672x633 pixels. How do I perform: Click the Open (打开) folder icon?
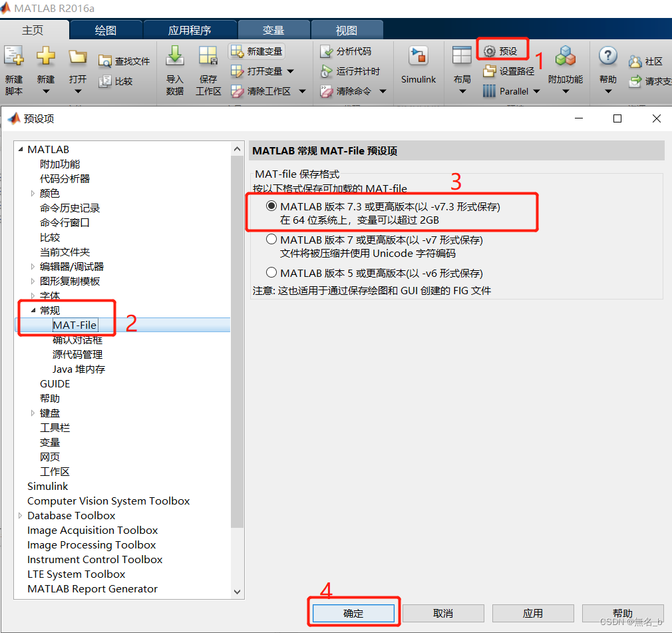point(78,56)
